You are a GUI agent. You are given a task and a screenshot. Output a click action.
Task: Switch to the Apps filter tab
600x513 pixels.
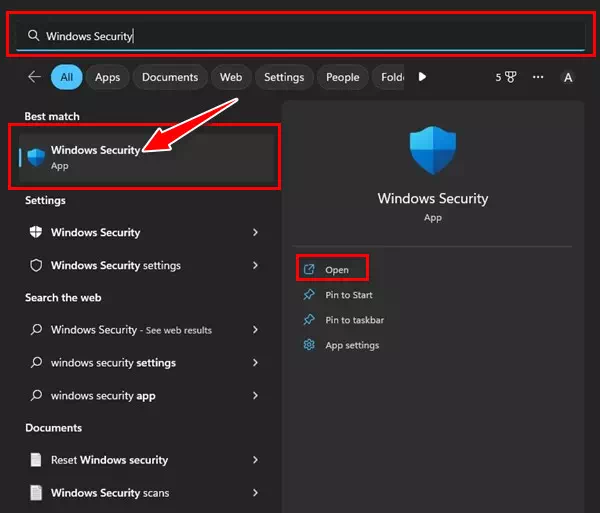pos(108,77)
